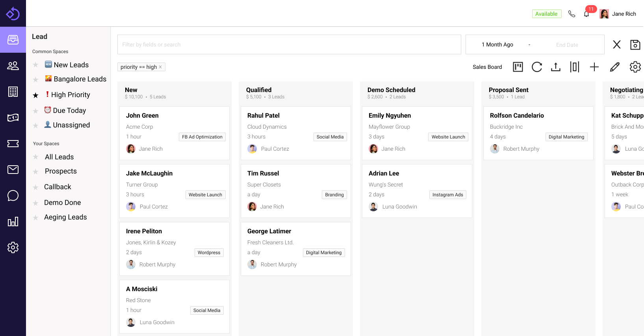Save the current filter view
This screenshot has height=336, width=644.
635,45
